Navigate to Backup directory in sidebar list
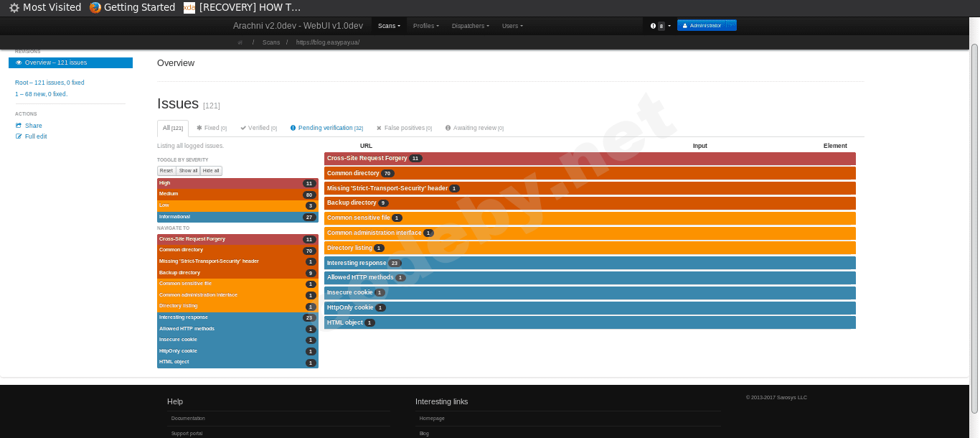 237,273
